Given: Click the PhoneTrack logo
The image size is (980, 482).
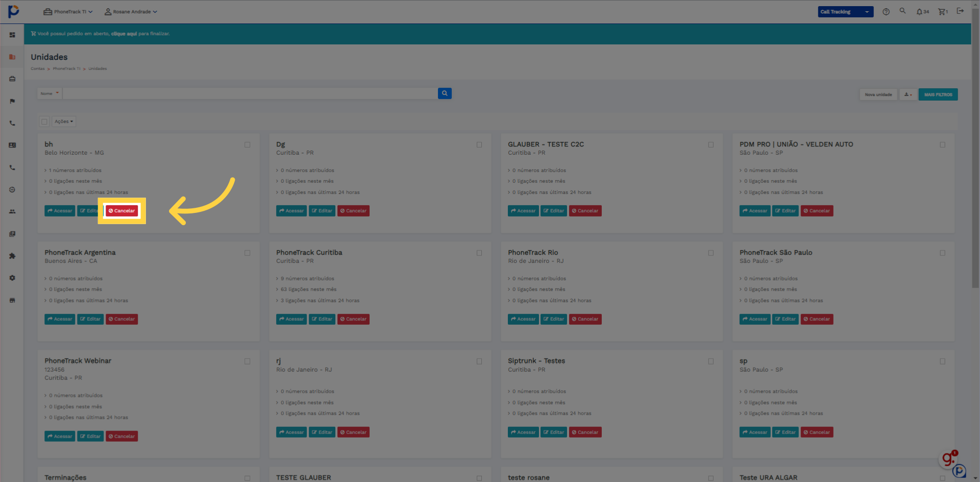Looking at the screenshot, I should [14, 11].
